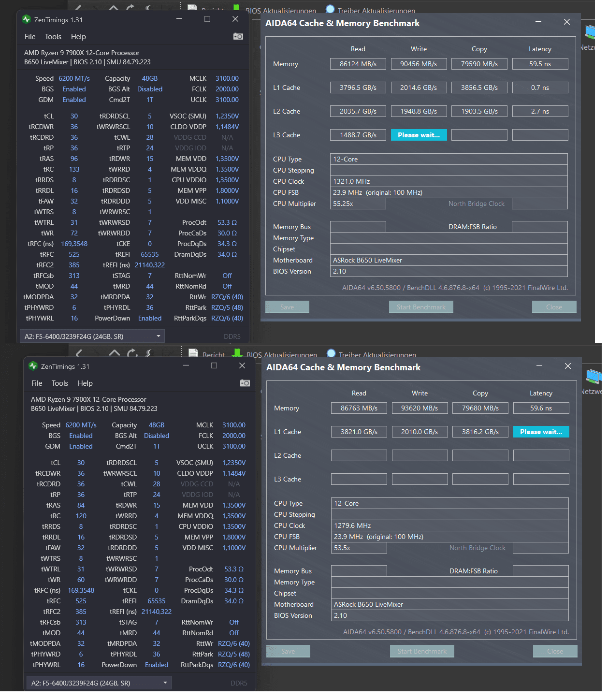The height and width of the screenshot is (700, 608).
Task: Click Start Benchmark in the upper AIDA64 window
Action: point(421,307)
